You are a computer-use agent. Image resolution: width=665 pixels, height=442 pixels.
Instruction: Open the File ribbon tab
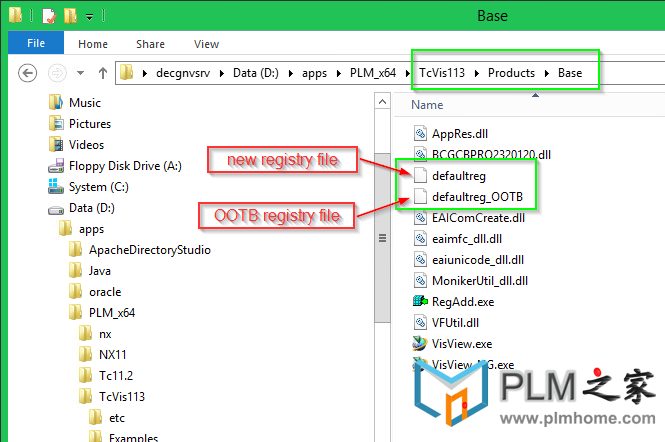tap(36, 43)
